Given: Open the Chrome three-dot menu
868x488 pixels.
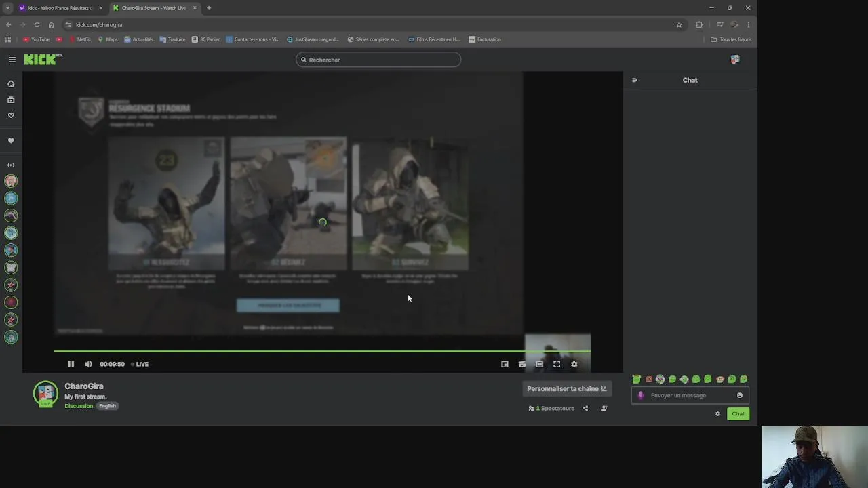Looking at the screenshot, I should (x=748, y=24).
